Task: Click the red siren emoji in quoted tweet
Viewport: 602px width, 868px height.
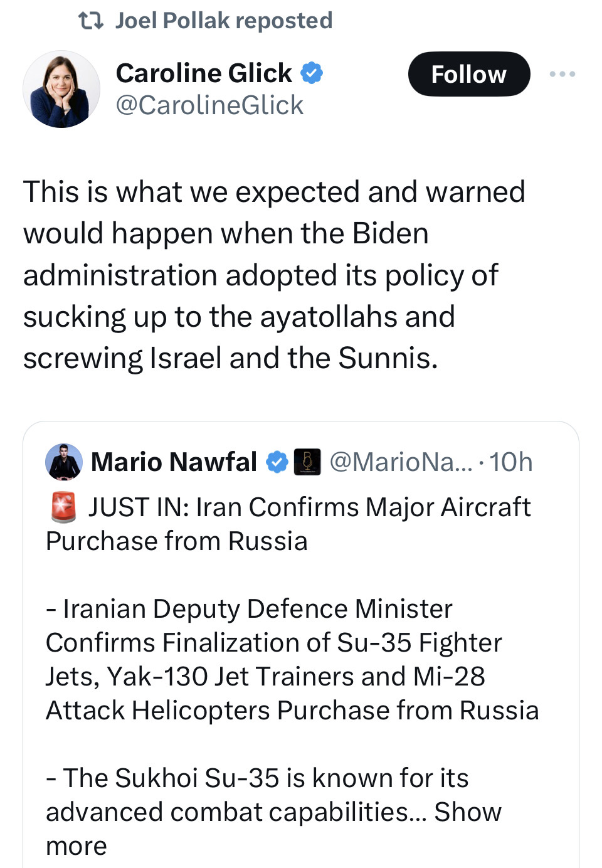Action: click(63, 507)
